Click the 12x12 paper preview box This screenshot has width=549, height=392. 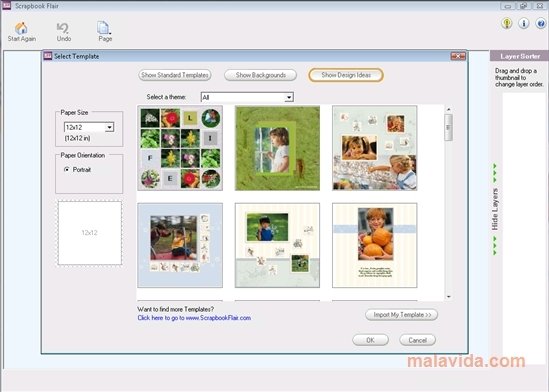[90, 233]
